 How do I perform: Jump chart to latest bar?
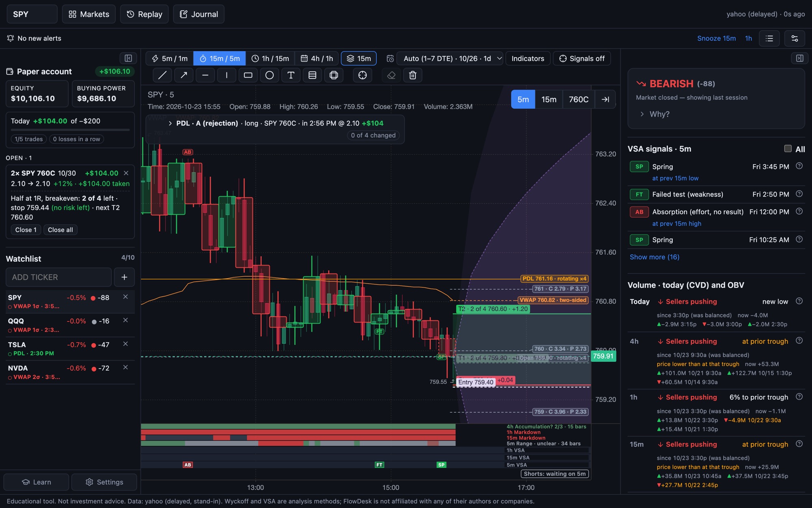point(605,99)
